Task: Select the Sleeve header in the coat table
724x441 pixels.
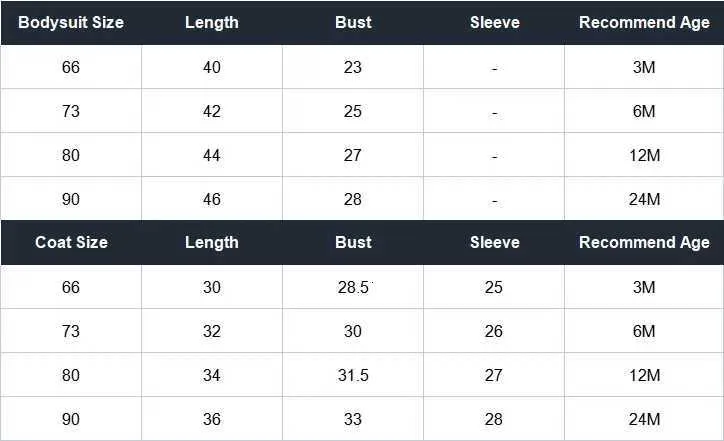Action: tap(494, 242)
